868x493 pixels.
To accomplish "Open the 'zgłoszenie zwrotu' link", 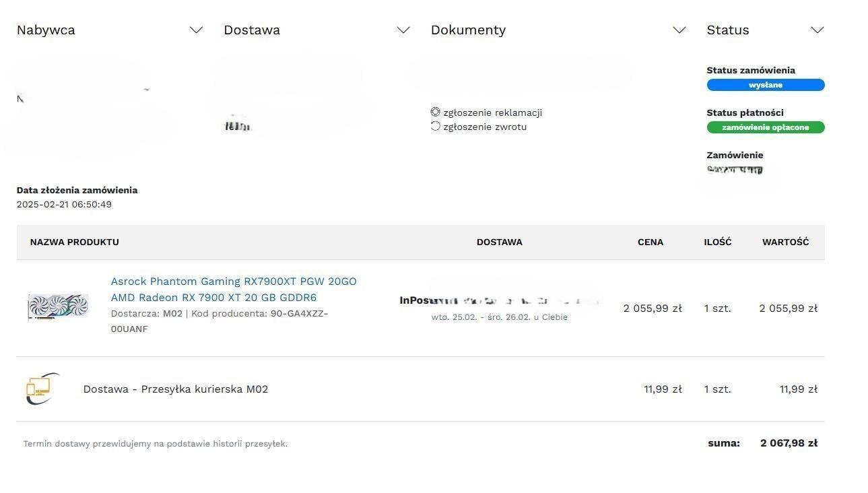I will pos(485,127).
